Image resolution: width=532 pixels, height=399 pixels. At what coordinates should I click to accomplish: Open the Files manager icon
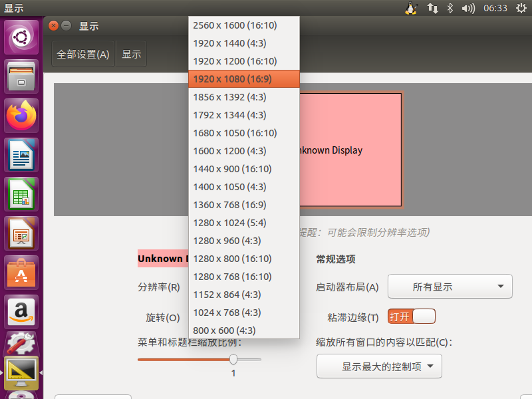coord(22,76)
